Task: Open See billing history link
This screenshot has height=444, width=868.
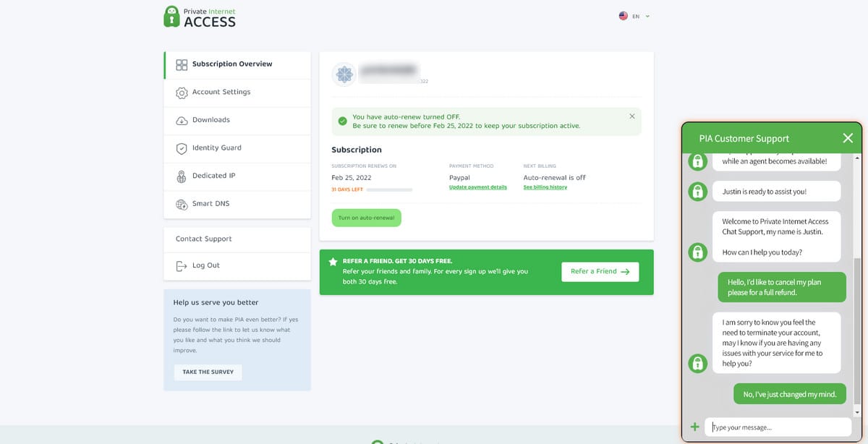Action: [545, 187]
